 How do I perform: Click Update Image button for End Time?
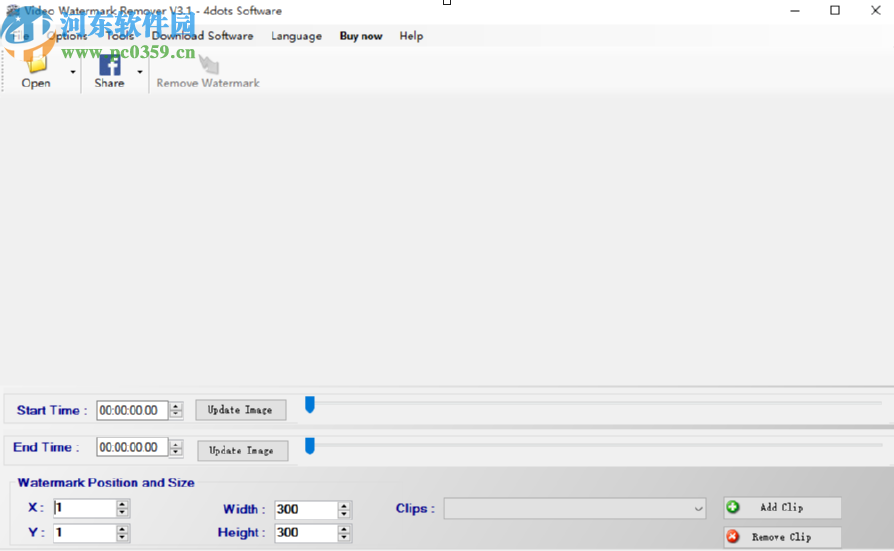[x=242, y=451]
